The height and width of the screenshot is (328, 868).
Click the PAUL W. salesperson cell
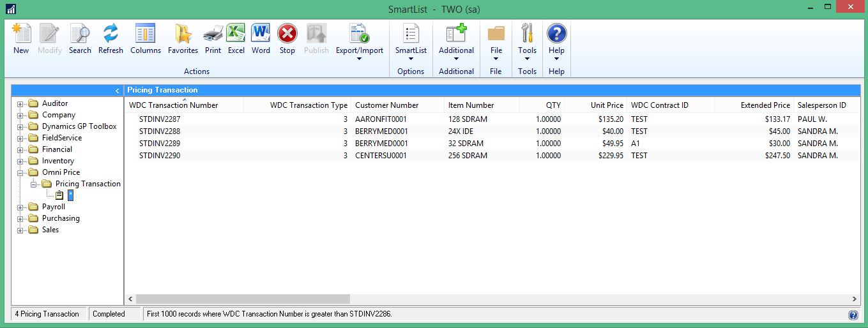[812, 119]
